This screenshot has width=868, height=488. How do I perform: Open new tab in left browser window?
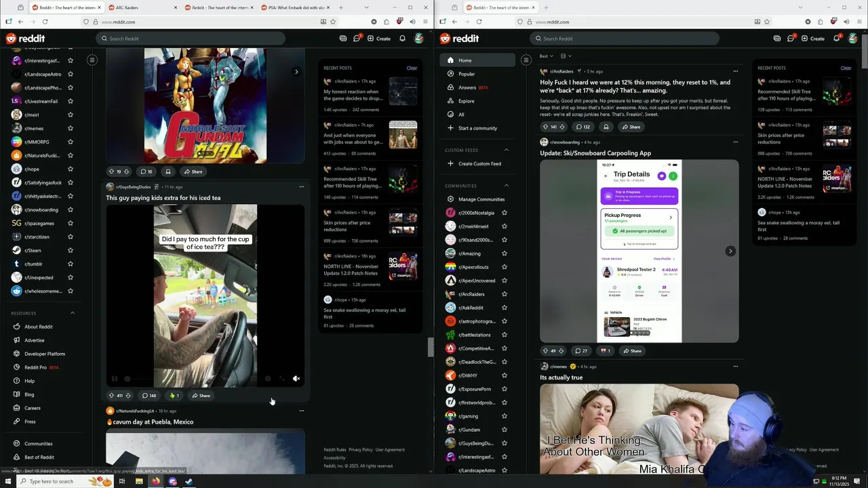point(340,7)
